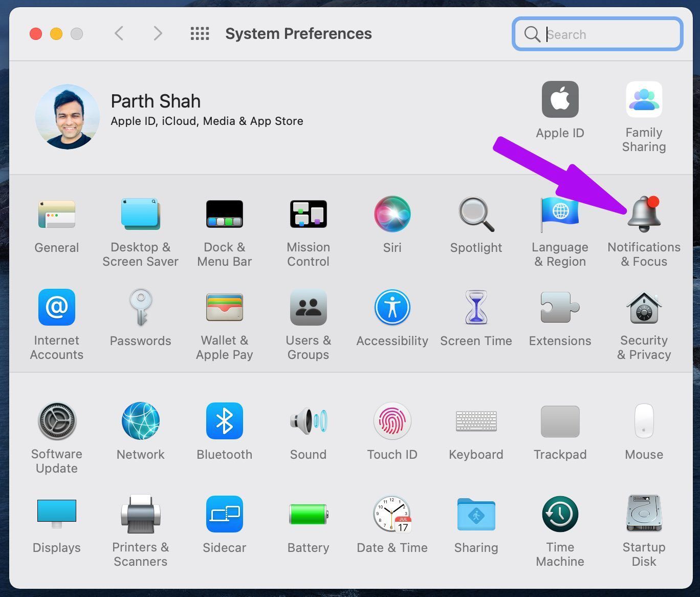The width and height of the screenshot is (700, 597).
Task: Go forward with the right chevron
Action: pos(158,34)
